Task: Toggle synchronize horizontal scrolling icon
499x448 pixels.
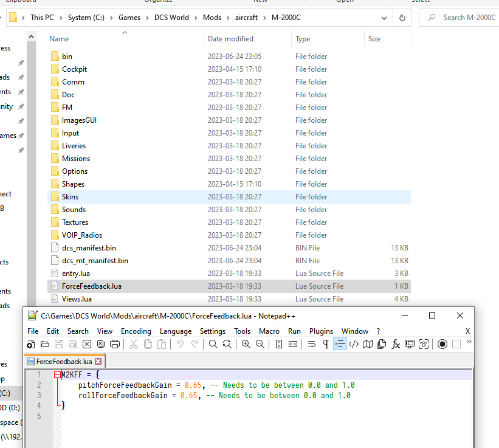Action: click(x=293, y=344)
